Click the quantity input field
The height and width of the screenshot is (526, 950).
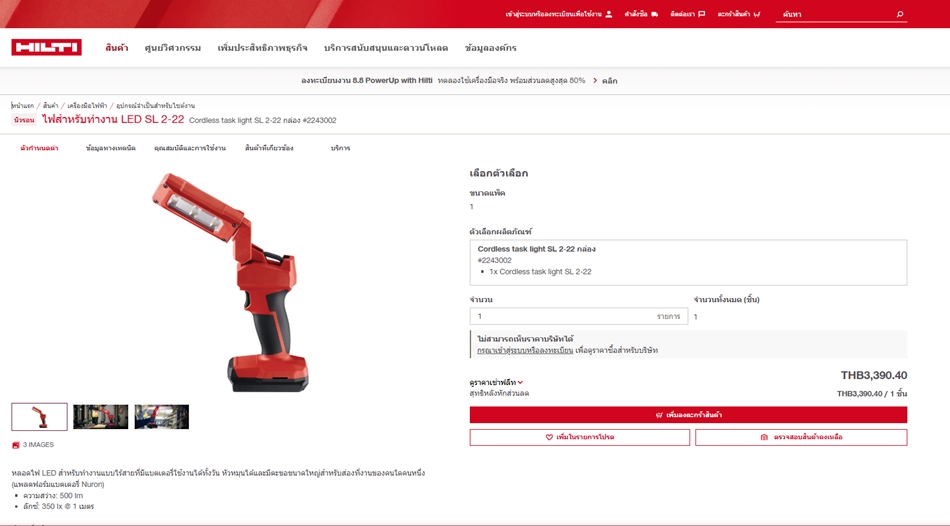[x=579, y=316]
